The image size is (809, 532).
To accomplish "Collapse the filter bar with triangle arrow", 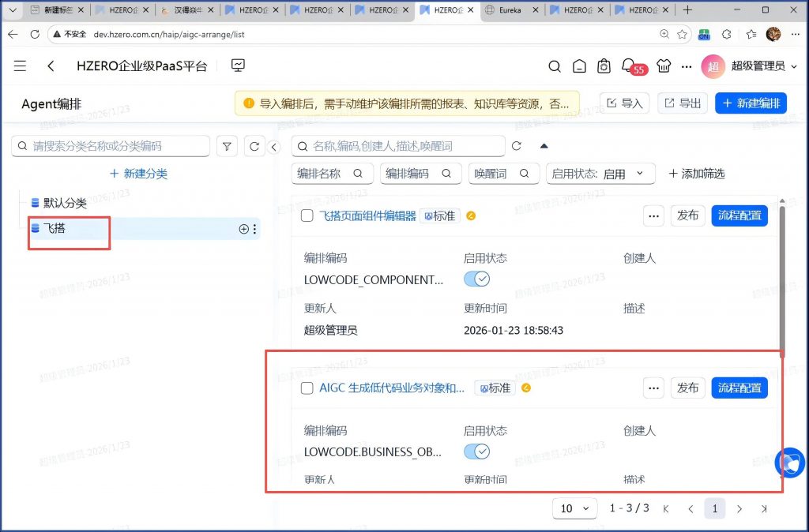I will 544,146.
